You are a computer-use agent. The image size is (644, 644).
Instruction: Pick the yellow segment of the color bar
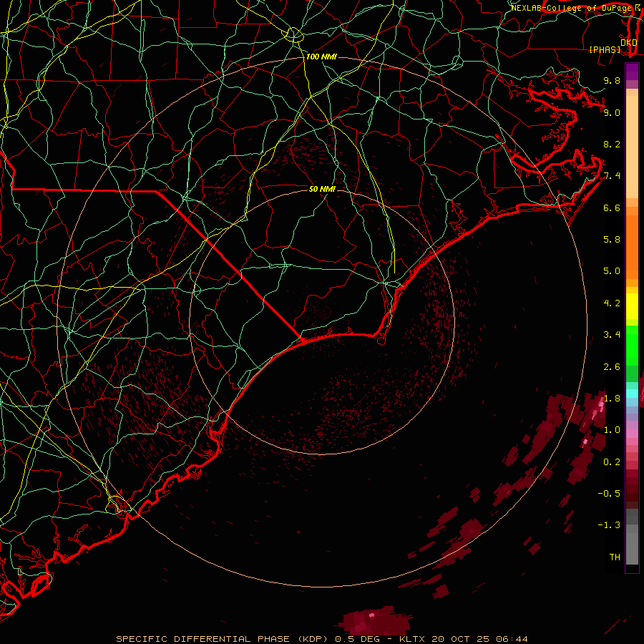632,306
